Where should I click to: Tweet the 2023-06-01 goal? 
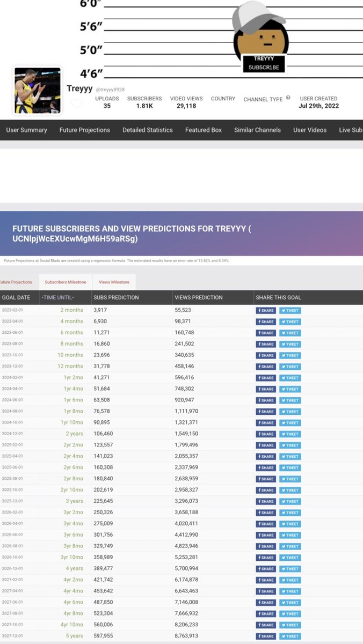tap(290, 333)
